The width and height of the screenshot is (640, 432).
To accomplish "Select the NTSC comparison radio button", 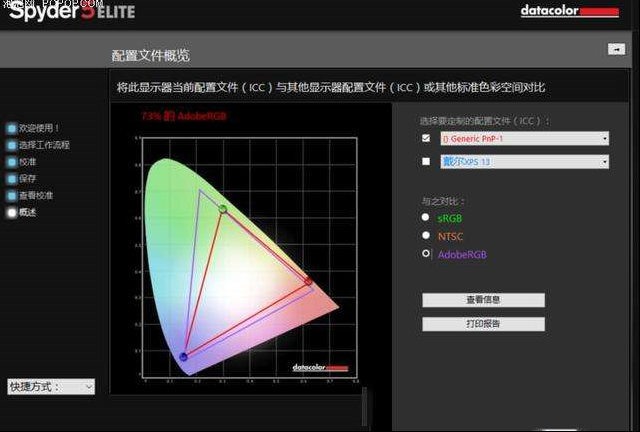I will tap(426, 235).
